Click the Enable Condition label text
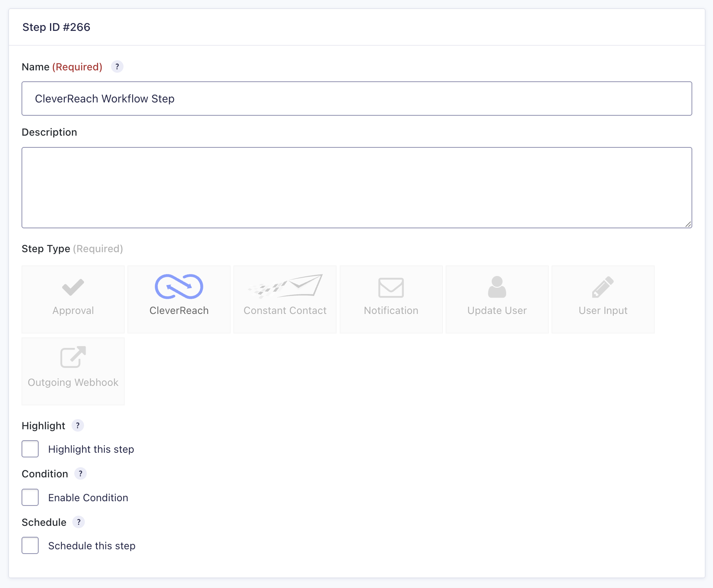This screenshot has height=588, width=713. tap(88, 498)
